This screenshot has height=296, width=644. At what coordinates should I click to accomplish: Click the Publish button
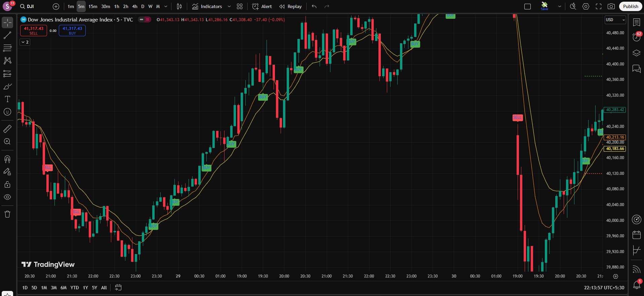631,6
